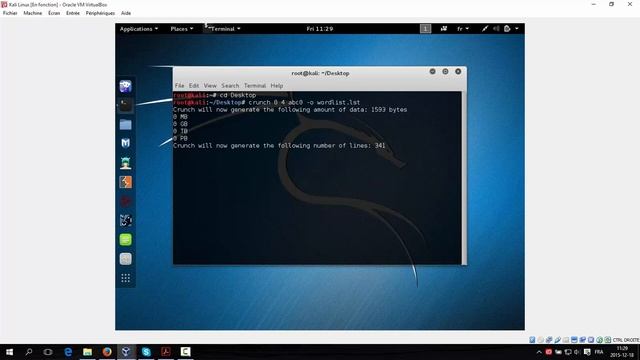Open VirtualBox Machine menu
Image resolution: width=640 pixels, height=360 pixels.
(33, 13)
